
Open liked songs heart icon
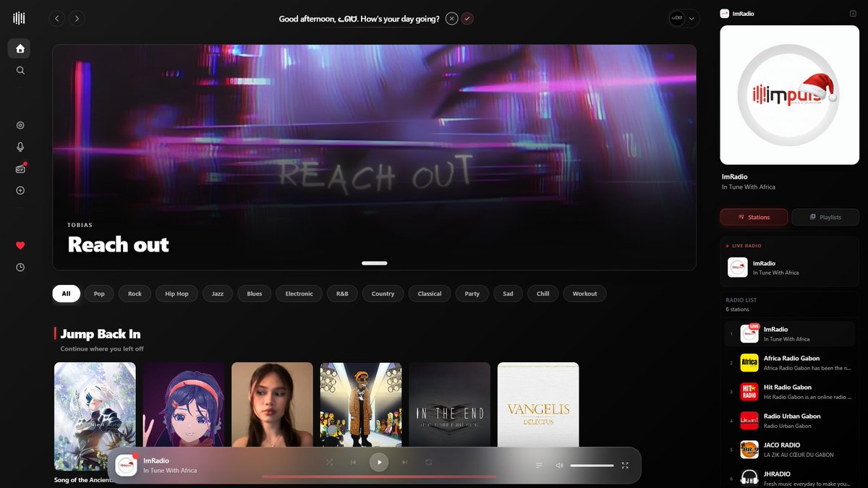pos(20,246)
